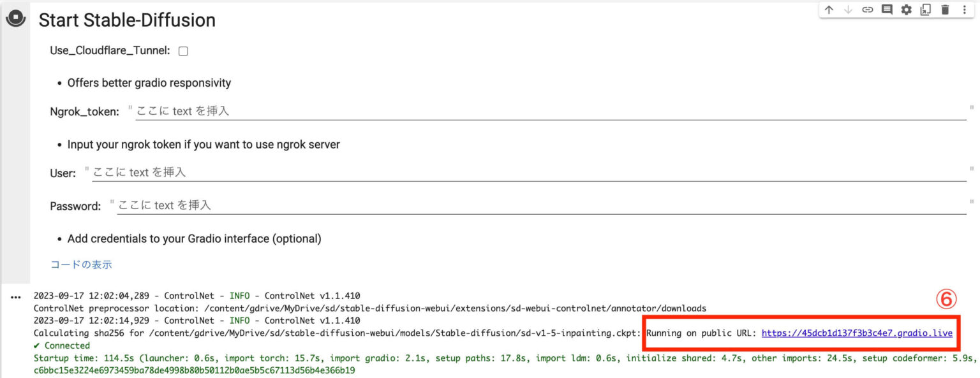
Task: Mirror cell in tab icon
Action: [925, 10]
